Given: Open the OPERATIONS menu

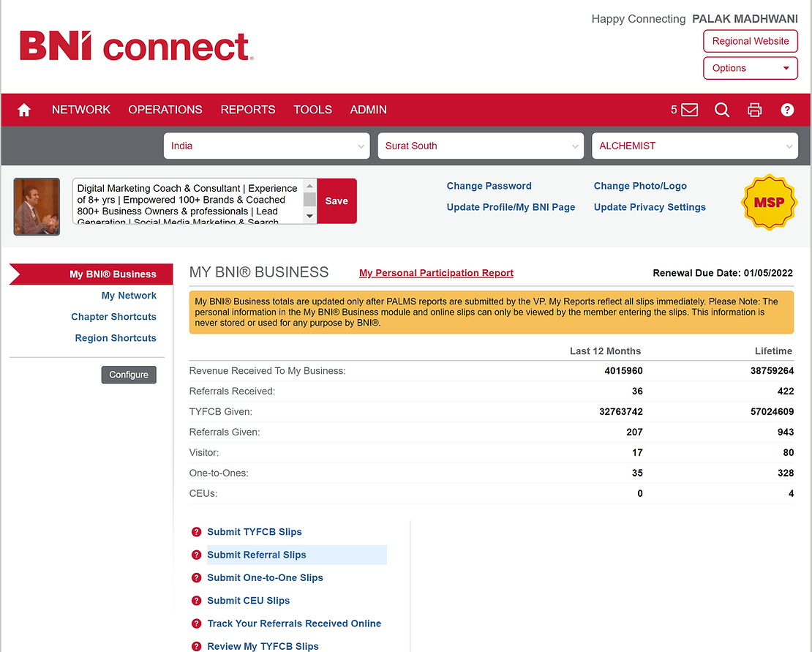Looking at the screenshot, I should tap(165, 110).
